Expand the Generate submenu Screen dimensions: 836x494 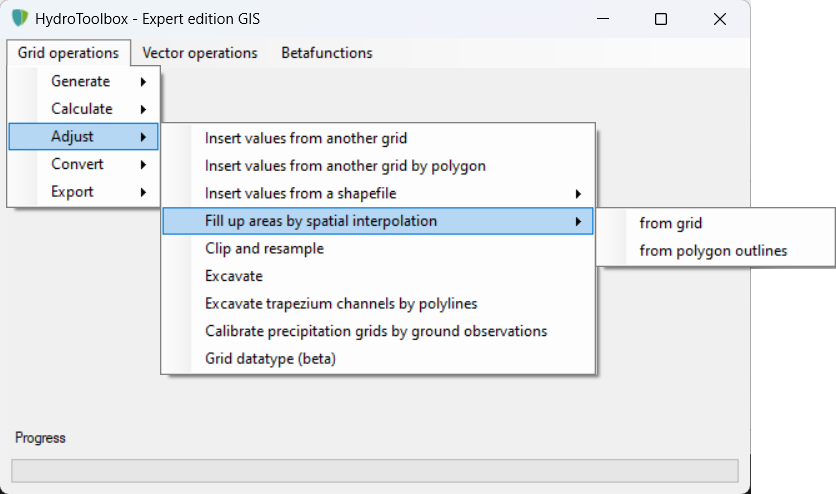[82, 82]
